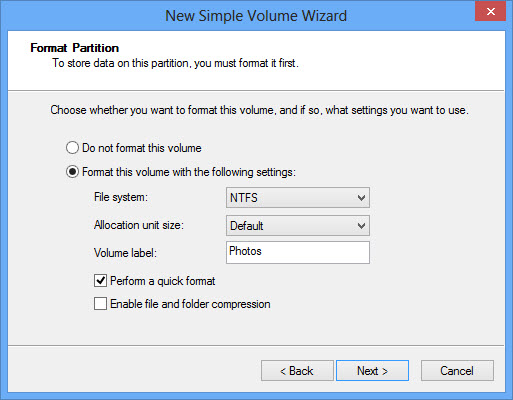Click the chevron on the Default dropdown
Image resolution: width=513 pixels, height=400 pixels.
(361, 226)
